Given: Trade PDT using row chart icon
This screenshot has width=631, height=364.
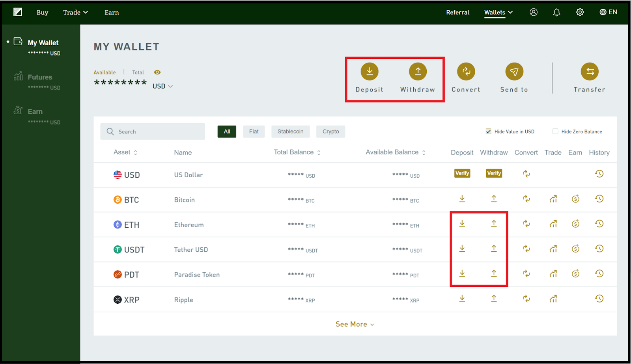Looking at the screenshot, I should 553,273.
